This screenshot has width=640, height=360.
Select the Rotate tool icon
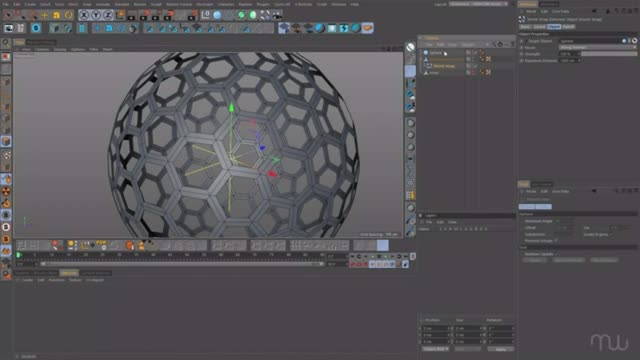(68, 16)
